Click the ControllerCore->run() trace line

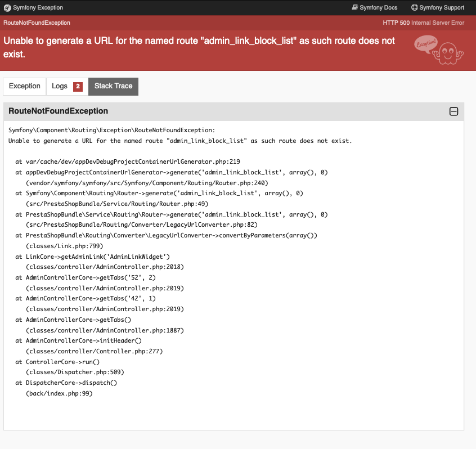pos(57,362)
